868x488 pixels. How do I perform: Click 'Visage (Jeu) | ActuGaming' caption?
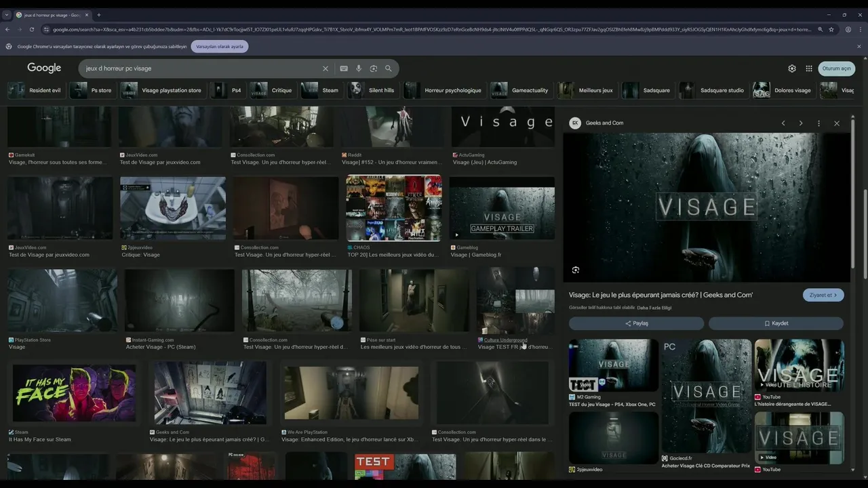(484, 163)
